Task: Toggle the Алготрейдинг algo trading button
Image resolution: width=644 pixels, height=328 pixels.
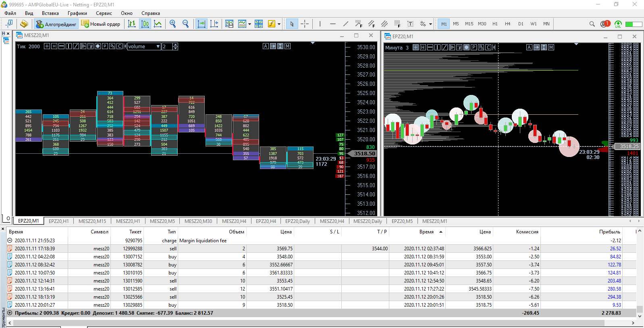Action: [56, 24]
